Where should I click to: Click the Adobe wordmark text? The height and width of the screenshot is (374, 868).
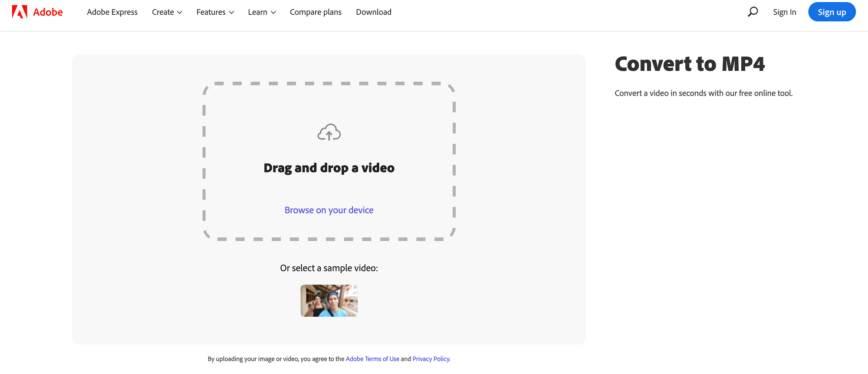click(x=48, y=12)
